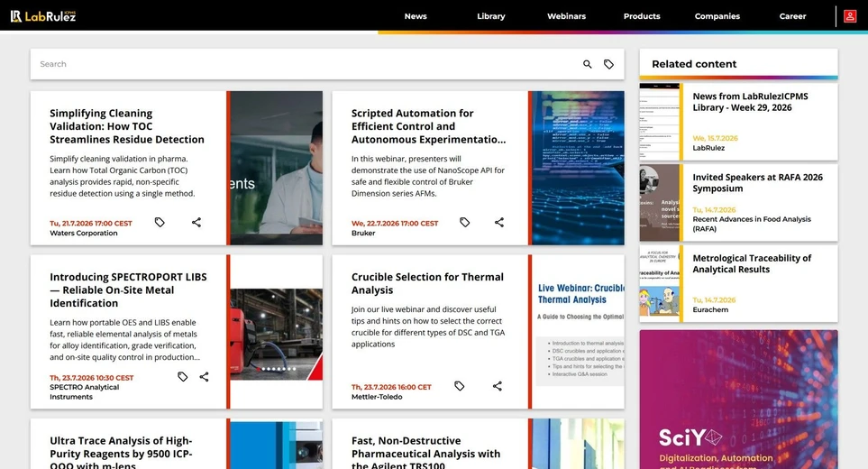Open the Career menu
The height and width of the screenshot is (469, 868).
[x=792, y=16]
